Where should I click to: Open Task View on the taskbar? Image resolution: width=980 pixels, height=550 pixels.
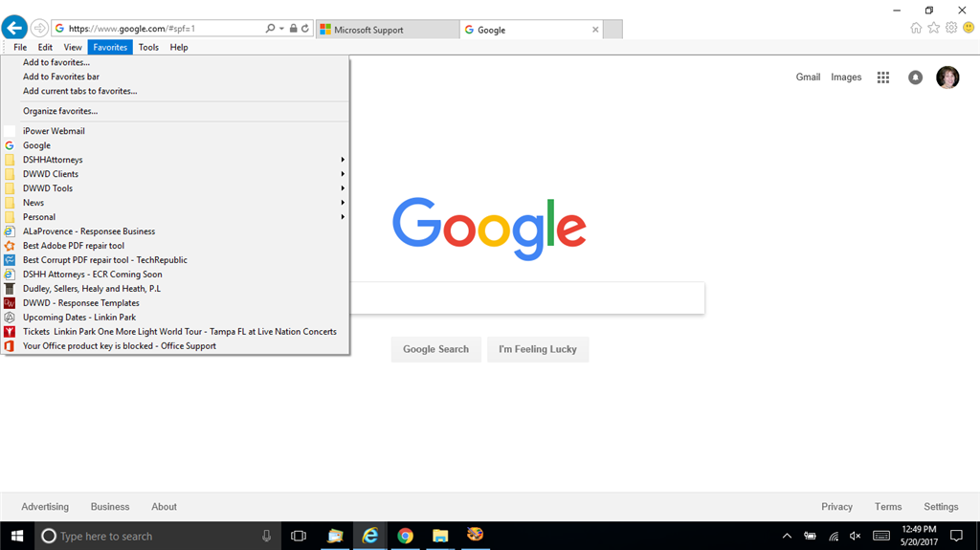click(x=299, y=537)
